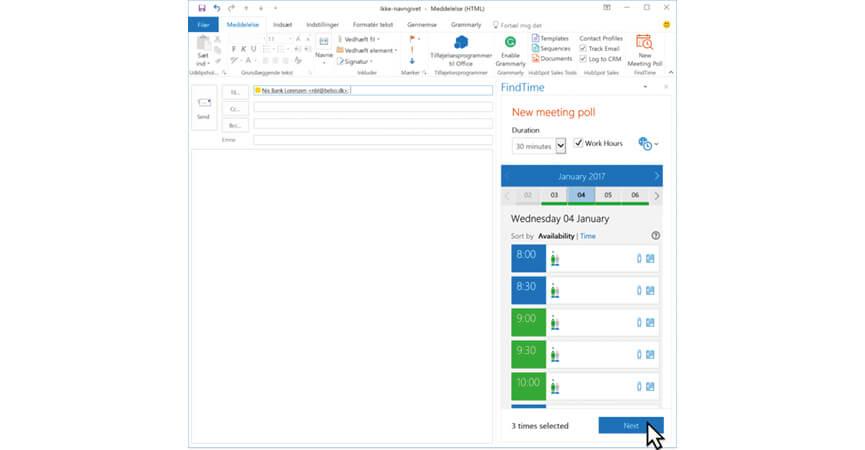The width and height of the screenshot is (865, 450).
Task: Click the Send envelope button
Action: pos(204,107)
